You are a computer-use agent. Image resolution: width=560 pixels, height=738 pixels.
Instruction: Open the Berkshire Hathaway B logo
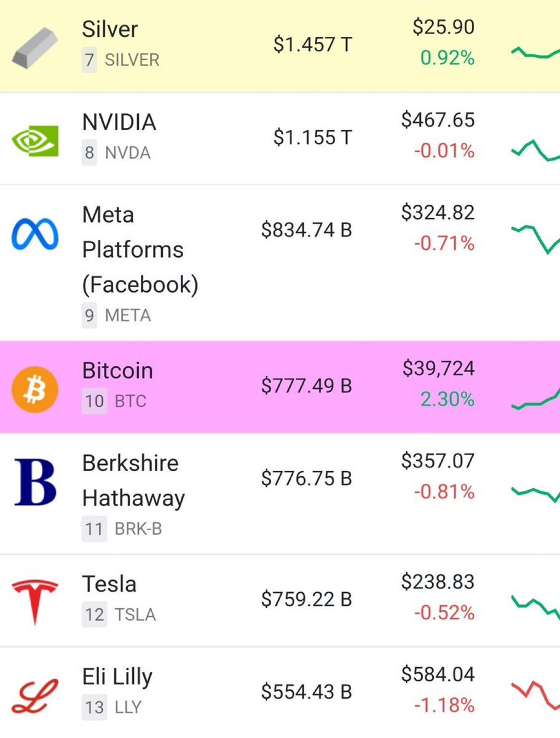[35, 482]
